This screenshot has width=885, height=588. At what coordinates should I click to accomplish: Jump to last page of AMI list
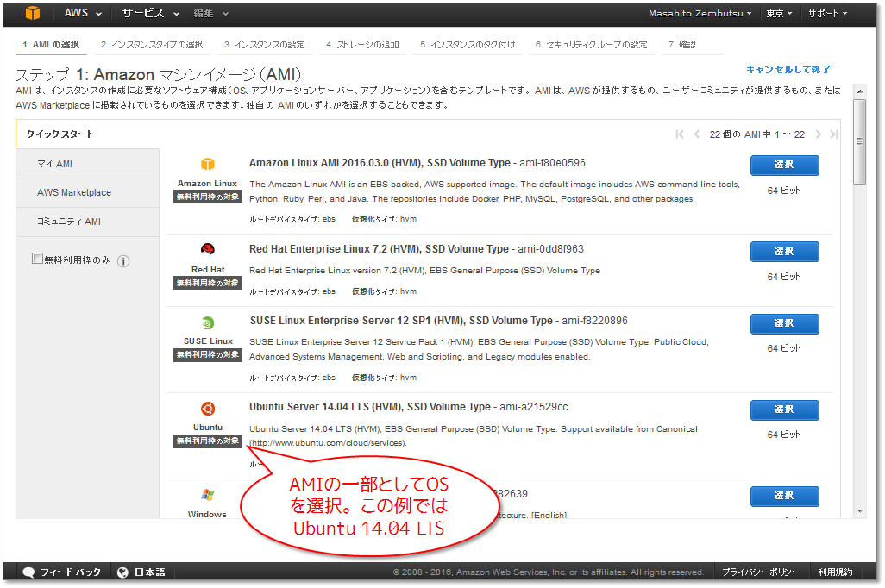click(x=833, y=134)
